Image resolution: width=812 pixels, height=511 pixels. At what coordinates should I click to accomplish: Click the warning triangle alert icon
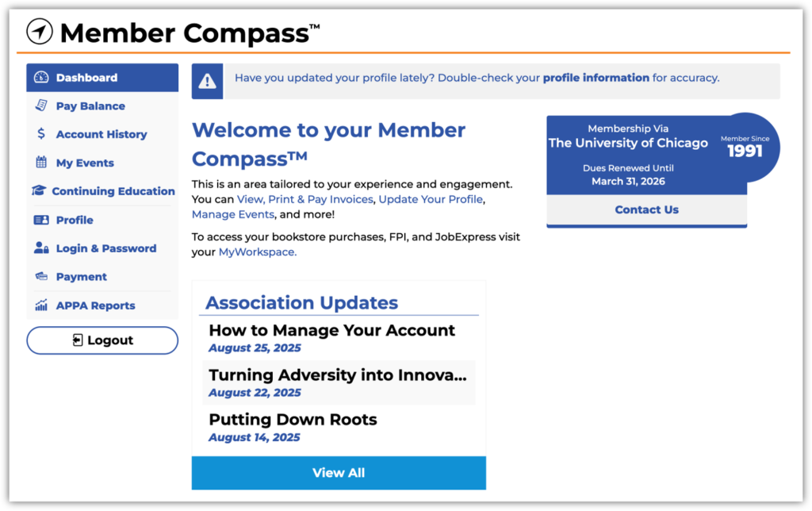207,81
